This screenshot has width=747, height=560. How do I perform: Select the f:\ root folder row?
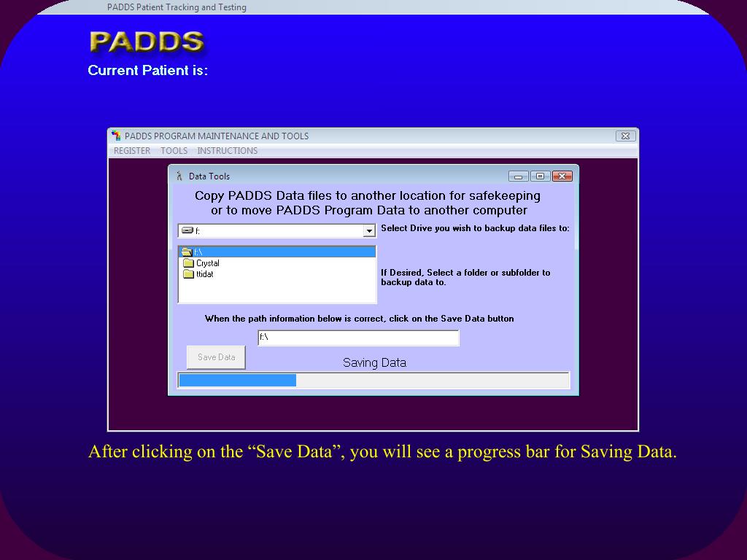click(x=277, y=252)
